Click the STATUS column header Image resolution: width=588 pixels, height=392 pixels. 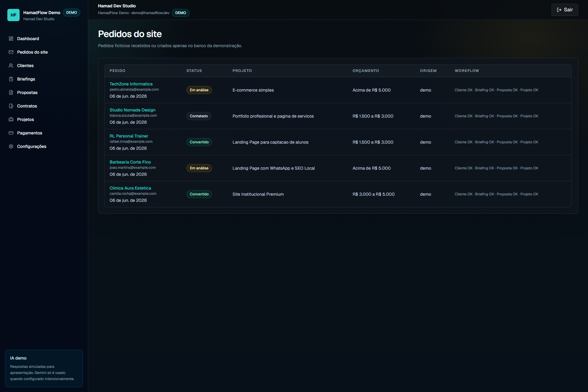(194, 71)
